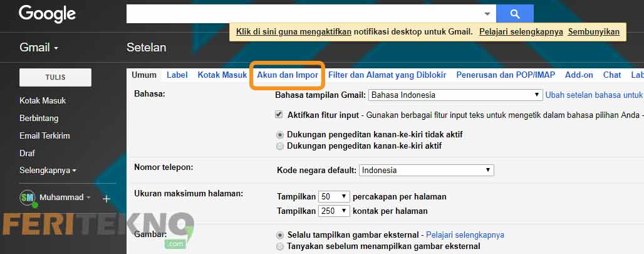The width and height of the screenshot is (644, 254).
Task: Open Penerusan dan POP/IMAP tab
Action: pyautogui.click(x=506, y=75)
